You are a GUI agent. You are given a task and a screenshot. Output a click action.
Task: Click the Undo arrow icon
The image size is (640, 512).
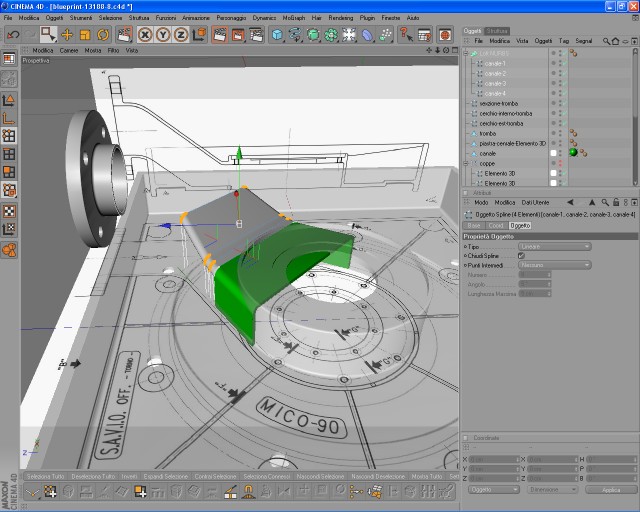tap(13, 35)
